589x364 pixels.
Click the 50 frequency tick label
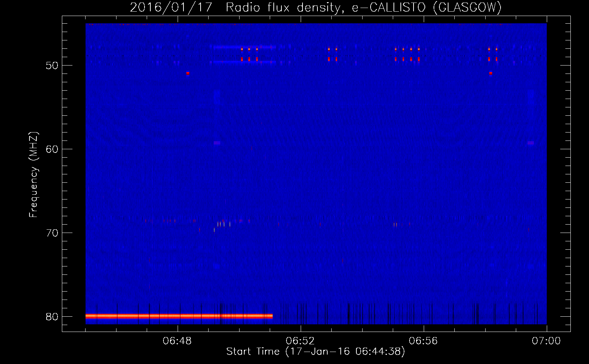[52, 66]
